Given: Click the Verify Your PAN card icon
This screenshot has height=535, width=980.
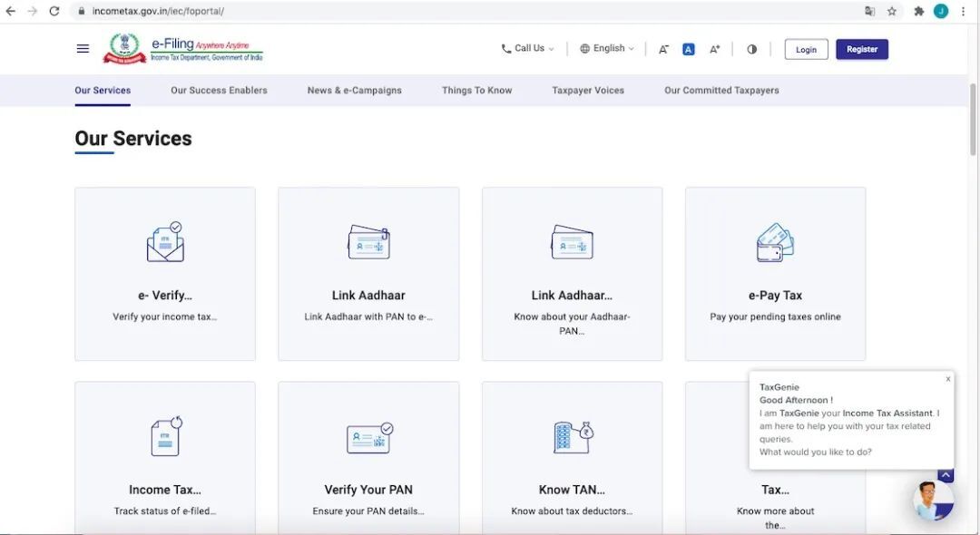Looking at the screenshot, I should coord(369,437).
